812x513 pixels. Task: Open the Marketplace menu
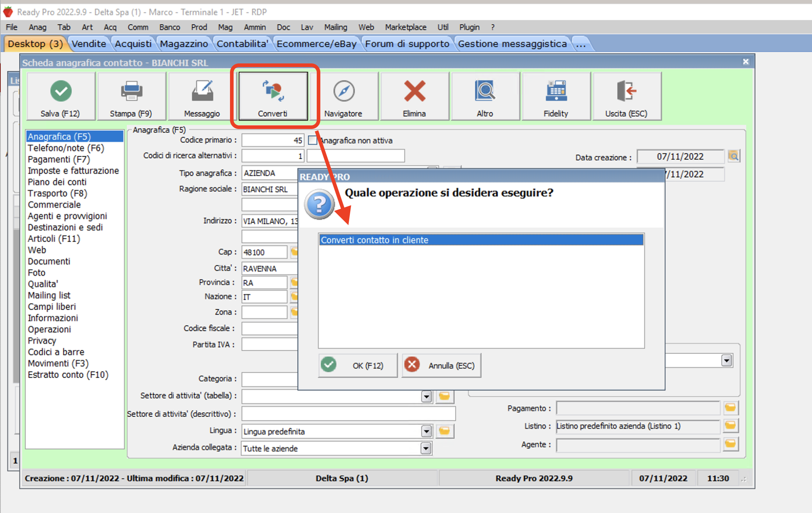[406, 27]
